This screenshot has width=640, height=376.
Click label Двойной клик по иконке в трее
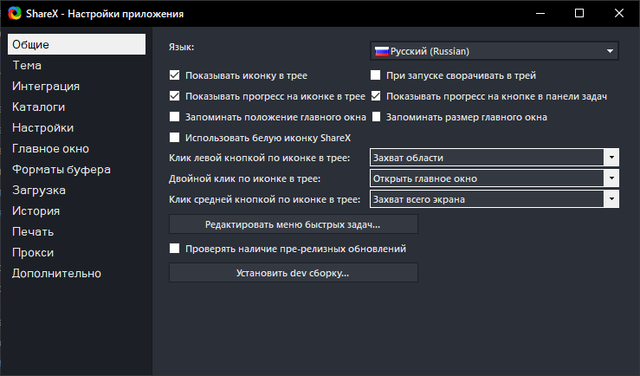245,178
